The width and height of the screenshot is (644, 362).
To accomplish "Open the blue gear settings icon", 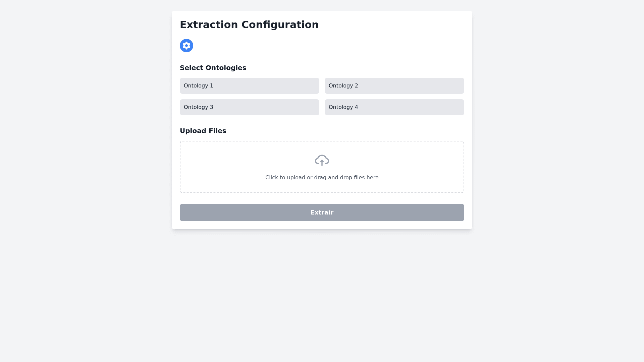I will (186, 46).
